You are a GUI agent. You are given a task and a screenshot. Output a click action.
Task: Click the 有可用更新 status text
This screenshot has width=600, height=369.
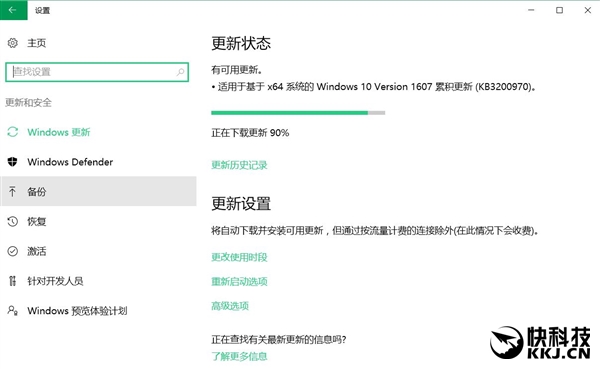pos(237,70)
